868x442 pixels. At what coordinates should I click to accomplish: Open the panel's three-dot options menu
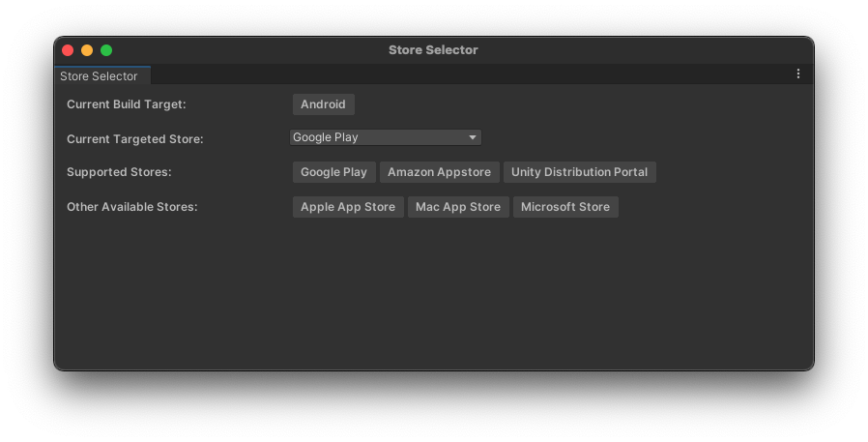point(798,74)
